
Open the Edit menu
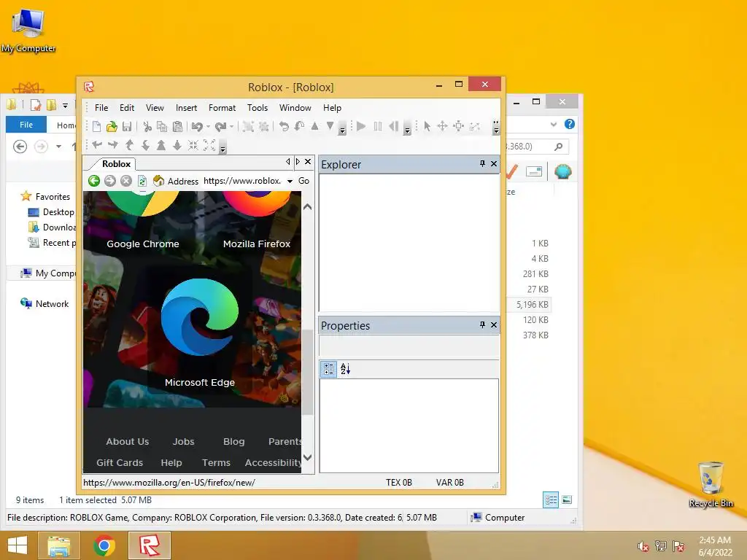(127, 108)
